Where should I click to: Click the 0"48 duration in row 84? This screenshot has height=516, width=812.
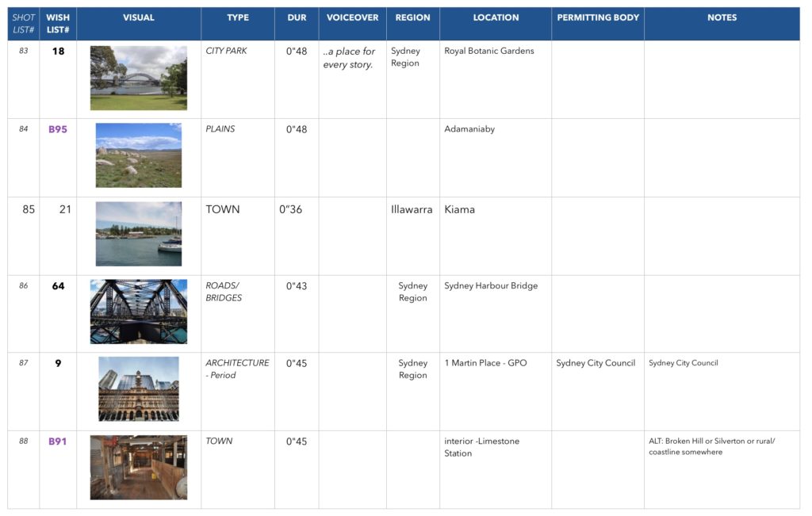(x=297, y=129)
